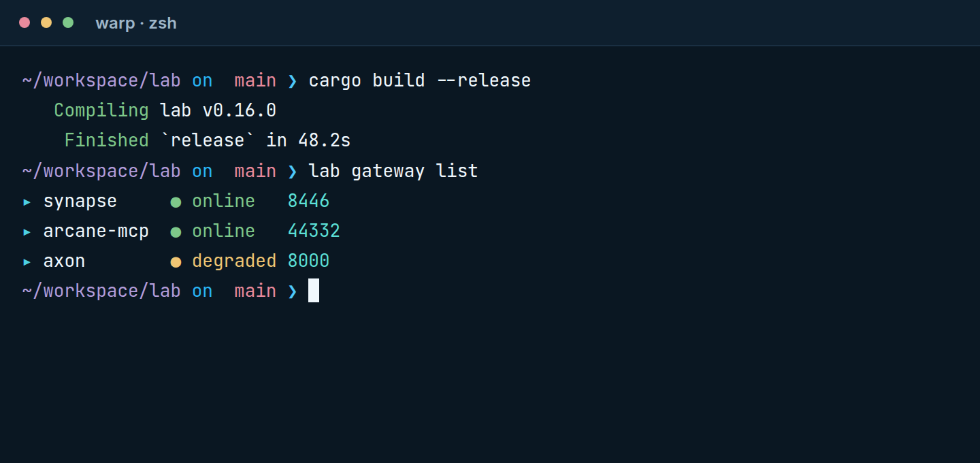
Task: Click the prompt chevron before lab gateway list
Action: 293,171
